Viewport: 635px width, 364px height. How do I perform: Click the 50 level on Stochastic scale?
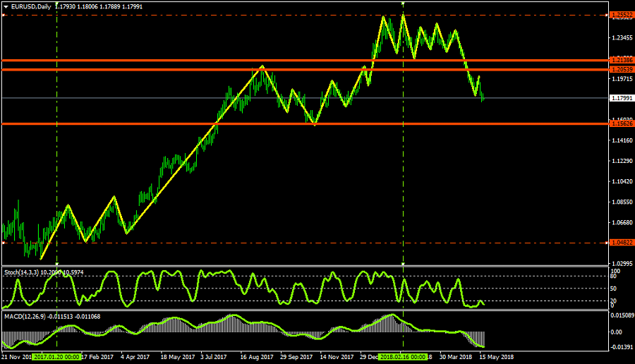pyautogui.click(x=614, y=289)
